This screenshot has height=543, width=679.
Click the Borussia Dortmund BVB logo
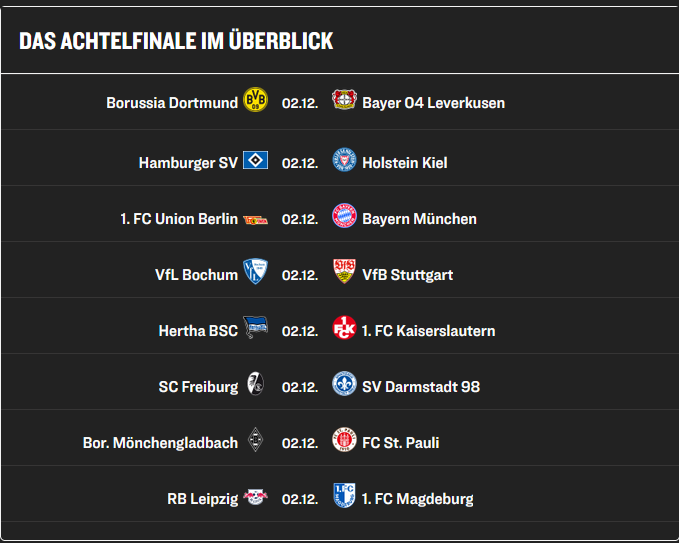pos(255,100)
